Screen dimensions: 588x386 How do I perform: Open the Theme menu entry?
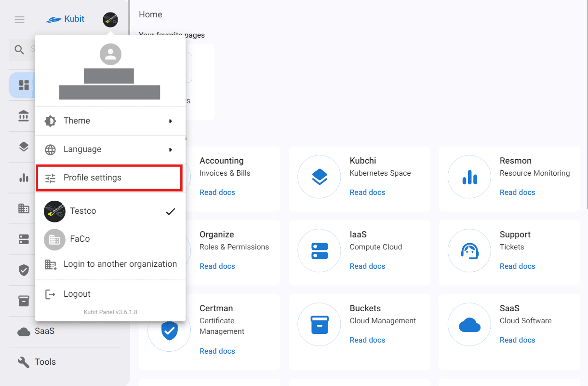[x=110, y=121]
